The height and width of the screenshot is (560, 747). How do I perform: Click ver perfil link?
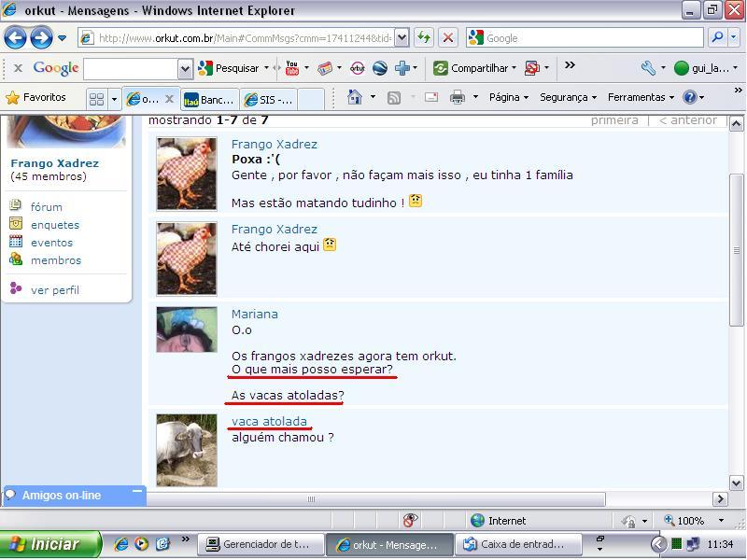55,290
